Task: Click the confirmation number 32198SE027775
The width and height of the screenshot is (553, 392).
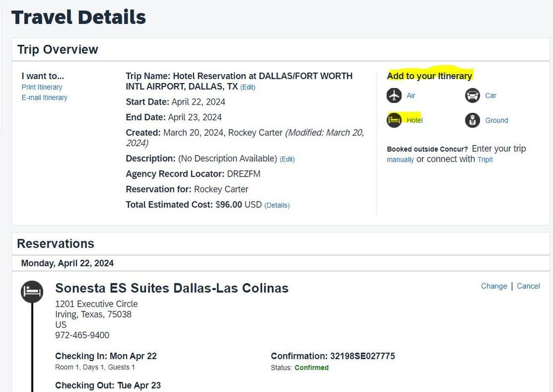Action: click(x=362, y=356)
